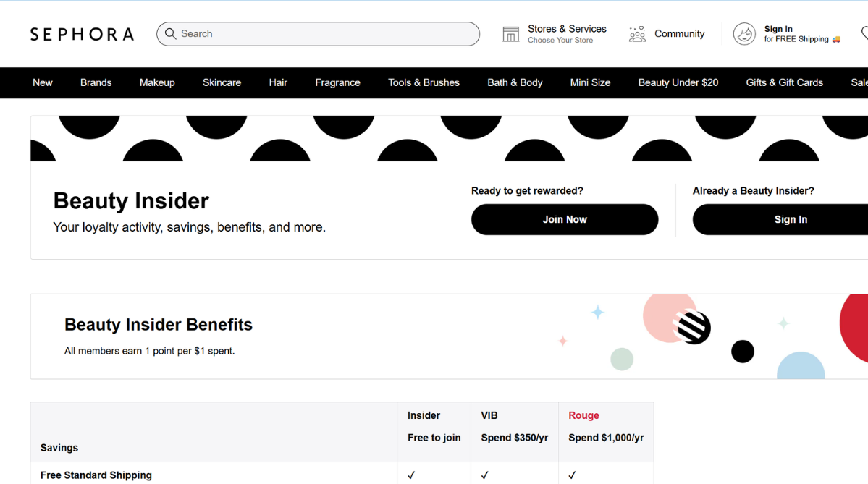Open the Hair menu
Screen dimensions: 868x484
[x=278, y=82]
